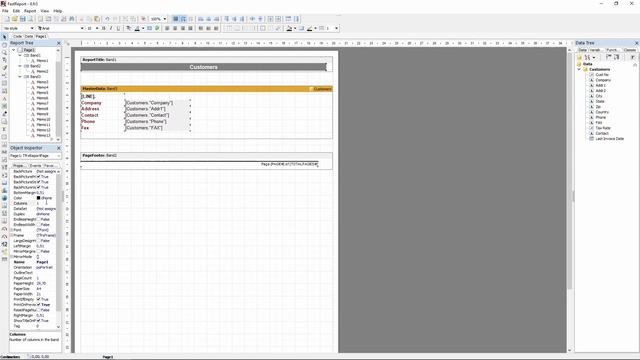The height and width of the screenshot is (360, 640).
Task: Open the Object Inspector object selector dropdown
Action: [x=59, y=156]
